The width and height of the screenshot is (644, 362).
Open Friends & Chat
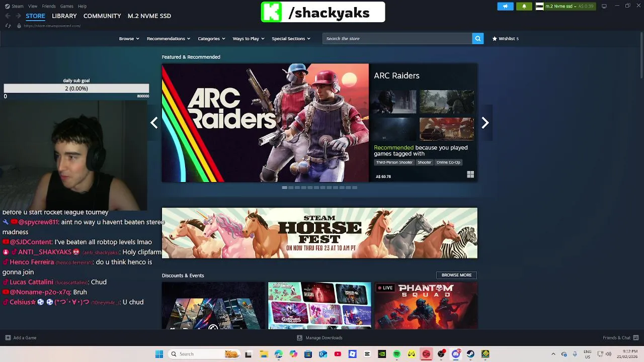click(x=621, y=337)
